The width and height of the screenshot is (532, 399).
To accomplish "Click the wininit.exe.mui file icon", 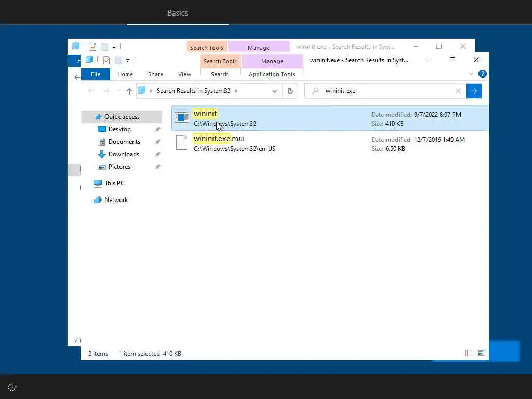I will [x=181, y=142].
